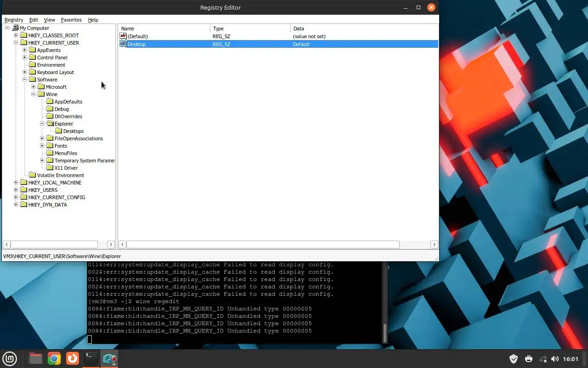
Task: Collapse the My Computer root node
Action: click(x=7, y=28)
